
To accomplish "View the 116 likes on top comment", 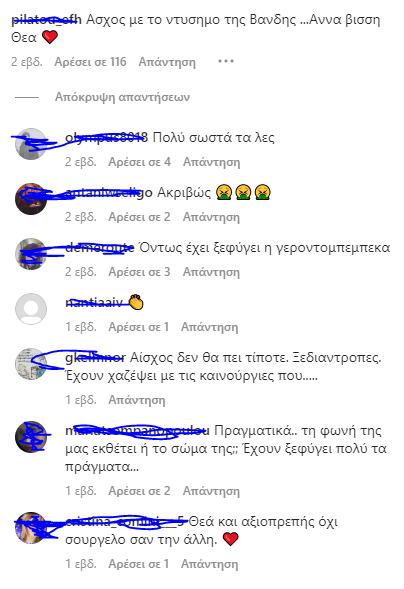I will 90,62.
